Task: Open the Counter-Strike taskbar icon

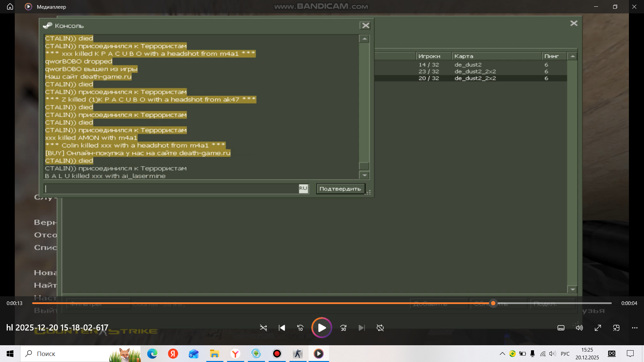Action: point(298,354)
